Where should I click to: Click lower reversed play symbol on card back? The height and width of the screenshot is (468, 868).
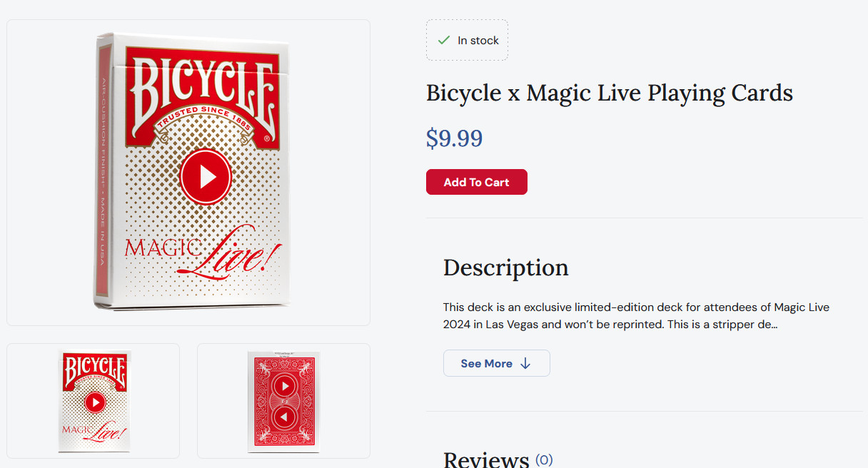[x=284, y=417]
